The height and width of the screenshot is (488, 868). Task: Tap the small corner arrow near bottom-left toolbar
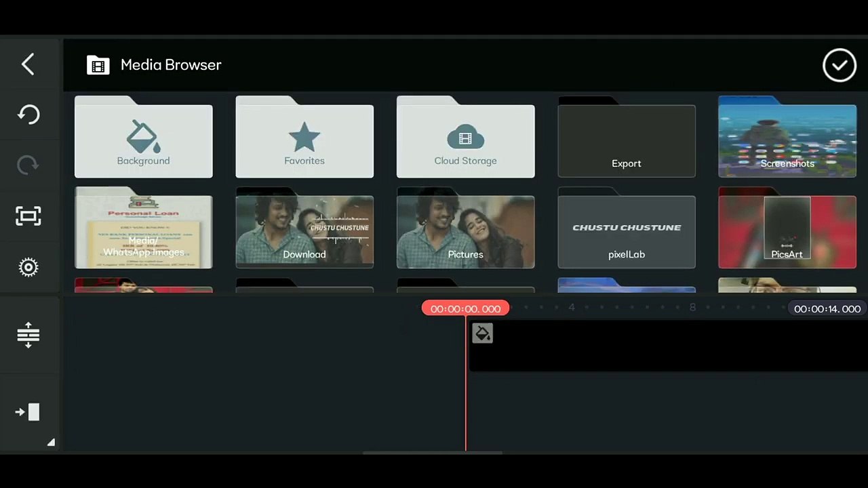51,442
